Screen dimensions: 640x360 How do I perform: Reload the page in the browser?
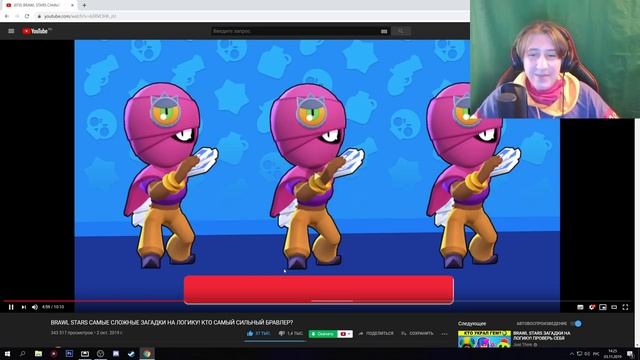(27, 16)
